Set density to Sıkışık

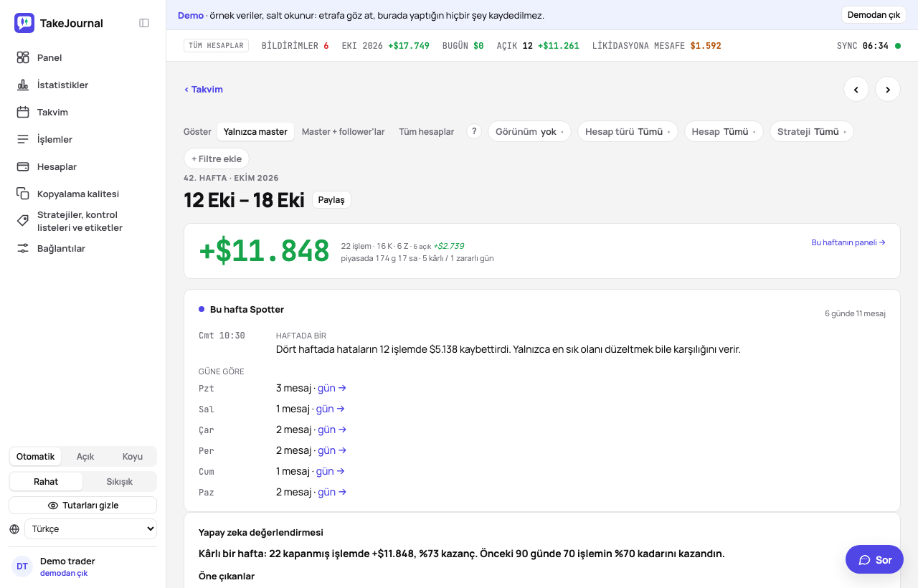tap(120, 481)
